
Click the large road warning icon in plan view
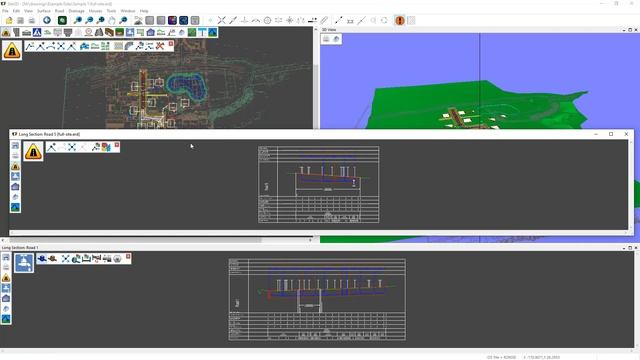tap(12, 51)
